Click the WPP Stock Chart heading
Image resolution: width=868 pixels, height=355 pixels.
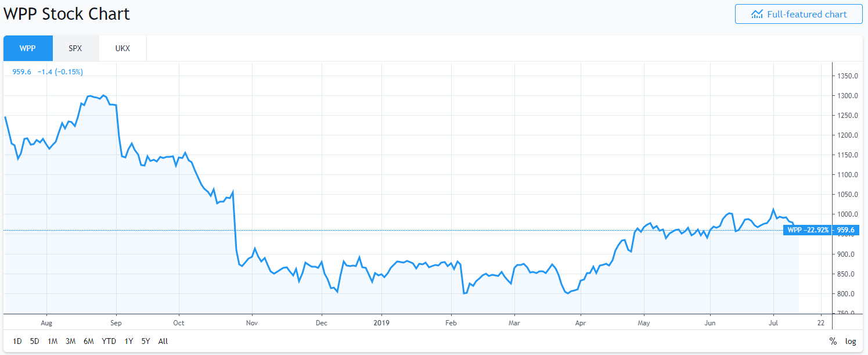[67, 14]
